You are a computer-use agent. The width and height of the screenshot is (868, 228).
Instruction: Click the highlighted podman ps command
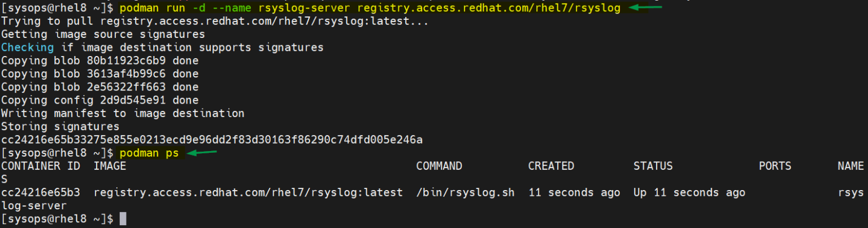click(149, 153)
